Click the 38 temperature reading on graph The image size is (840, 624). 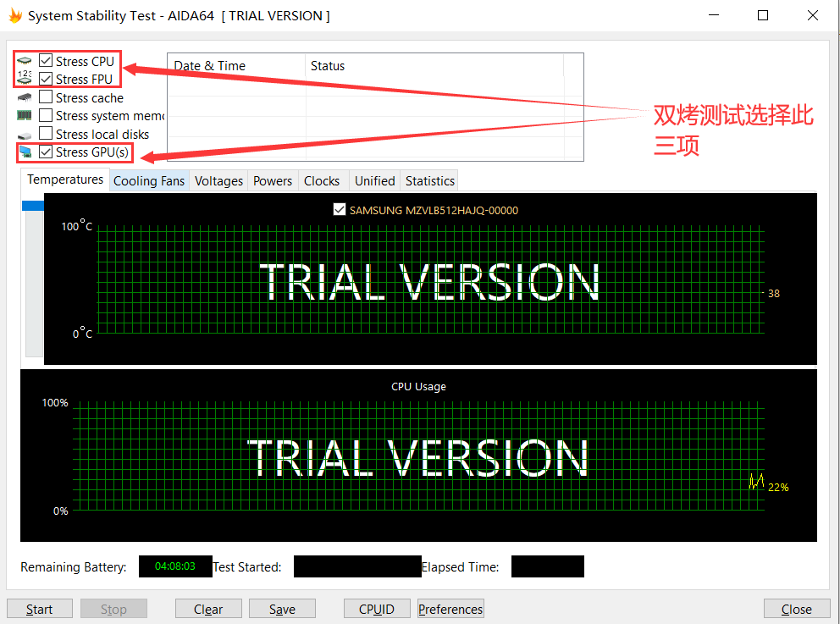tap(774, 294)
